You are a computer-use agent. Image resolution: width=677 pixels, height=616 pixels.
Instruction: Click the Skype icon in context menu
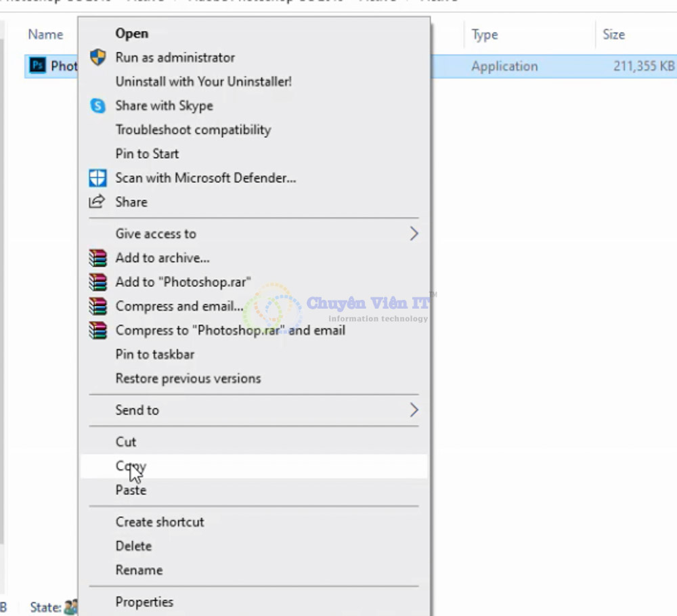click(98, 106)
